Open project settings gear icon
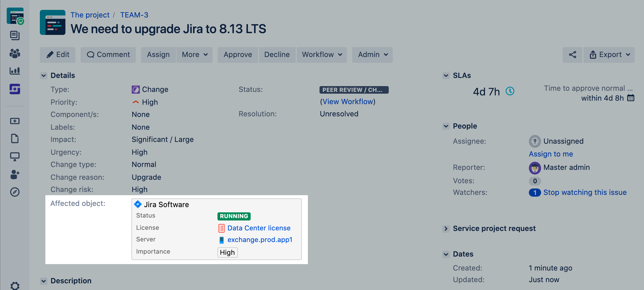 (x=15, y=286)
